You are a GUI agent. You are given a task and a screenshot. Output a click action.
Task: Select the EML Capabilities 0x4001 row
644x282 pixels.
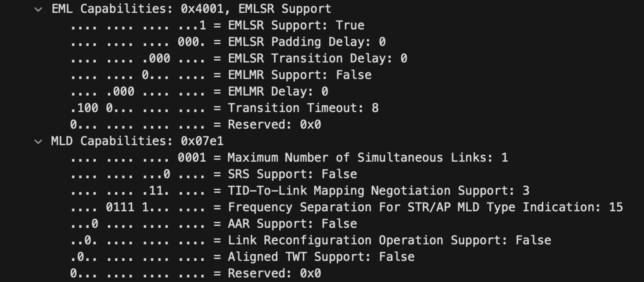tap(191, 9)
